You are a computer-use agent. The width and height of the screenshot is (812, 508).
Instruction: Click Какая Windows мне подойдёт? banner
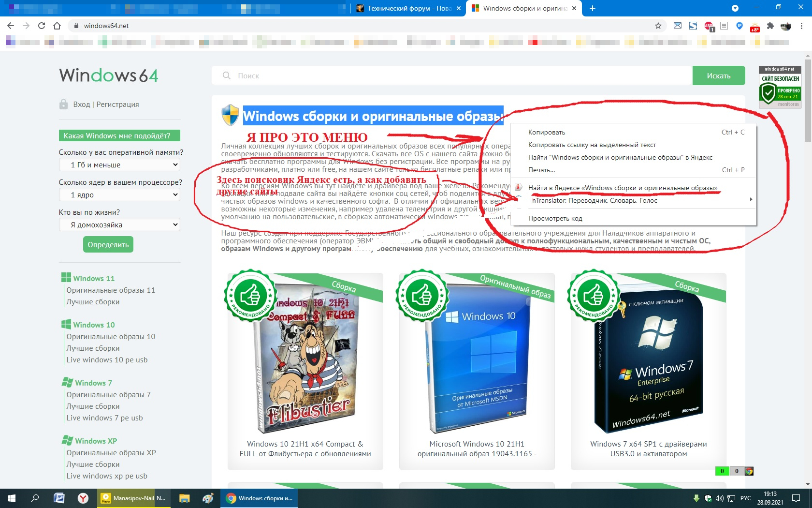tap(119, 136)
